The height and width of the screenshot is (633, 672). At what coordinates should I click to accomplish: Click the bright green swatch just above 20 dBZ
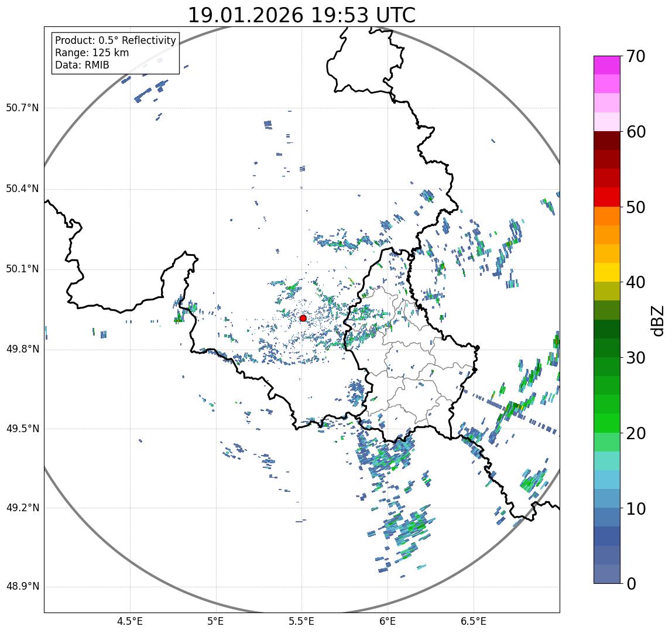[607, 423]
